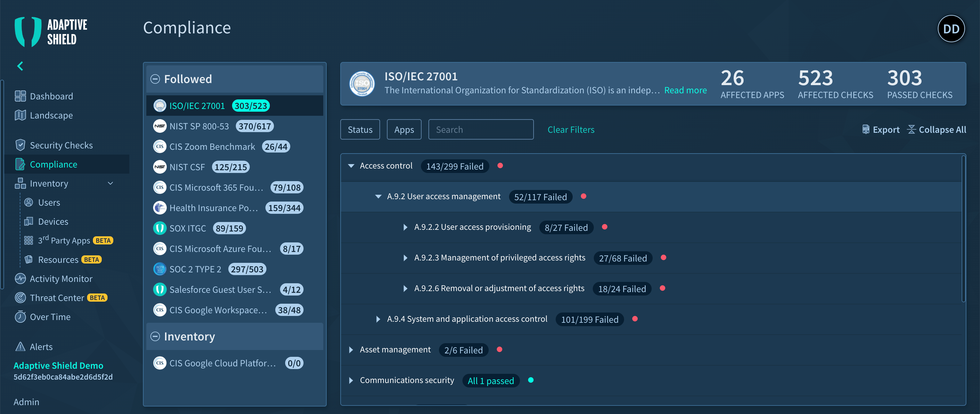Click the Alerts warning triangle icon
This screenshot has height=414, width=980.
20,347
